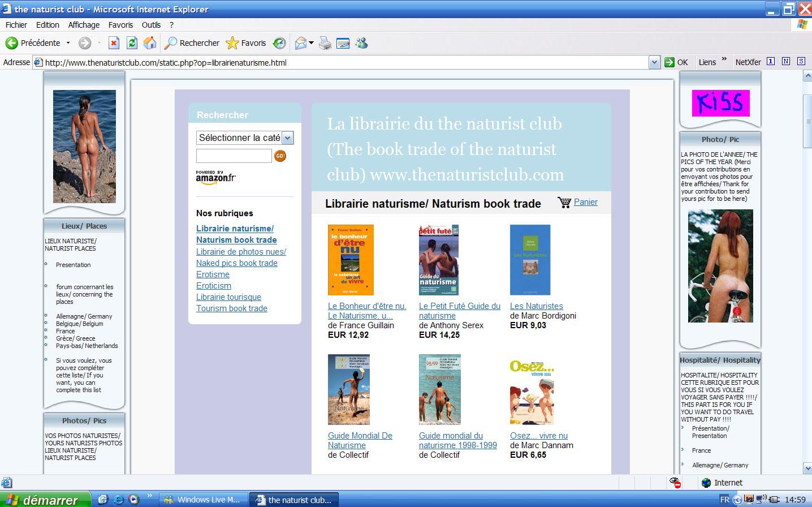
Task: Click the orange GO! search button
Action: [x=280, y=156]
